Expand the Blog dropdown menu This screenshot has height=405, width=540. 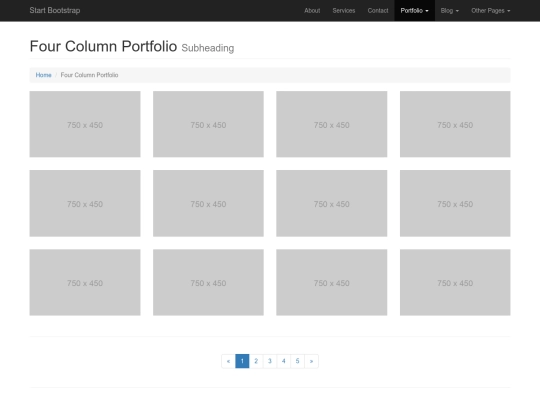450,11
